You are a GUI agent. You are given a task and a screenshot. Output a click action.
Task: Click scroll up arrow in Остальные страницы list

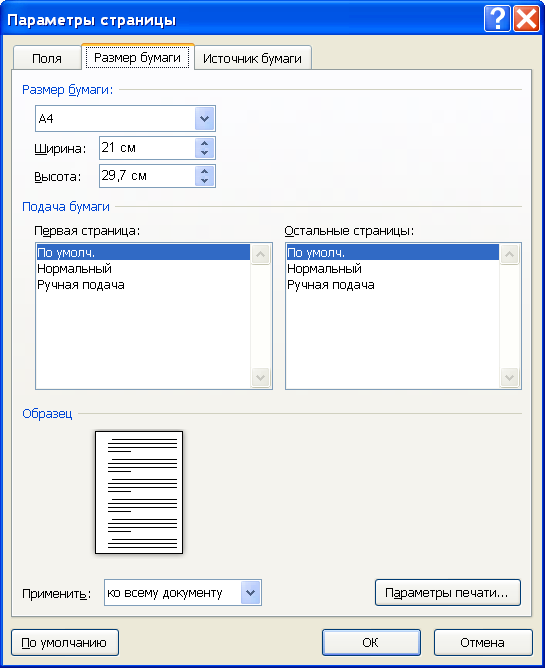point(509,254)
